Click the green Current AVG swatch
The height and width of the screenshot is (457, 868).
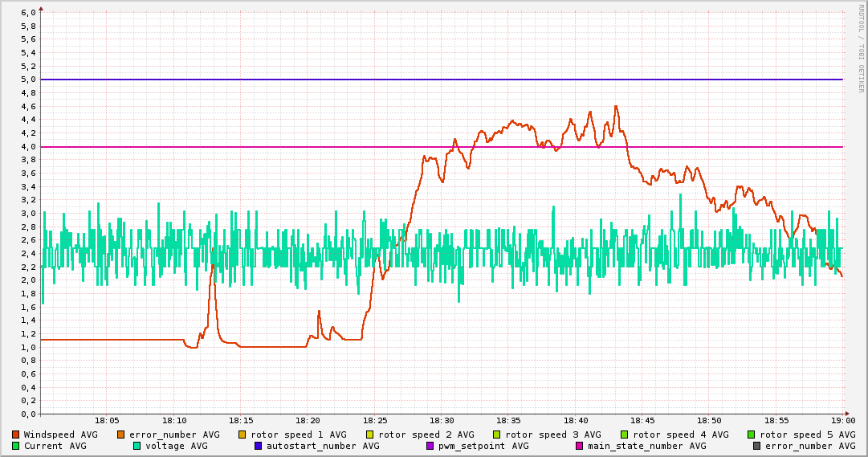click(x=15, y=446)
